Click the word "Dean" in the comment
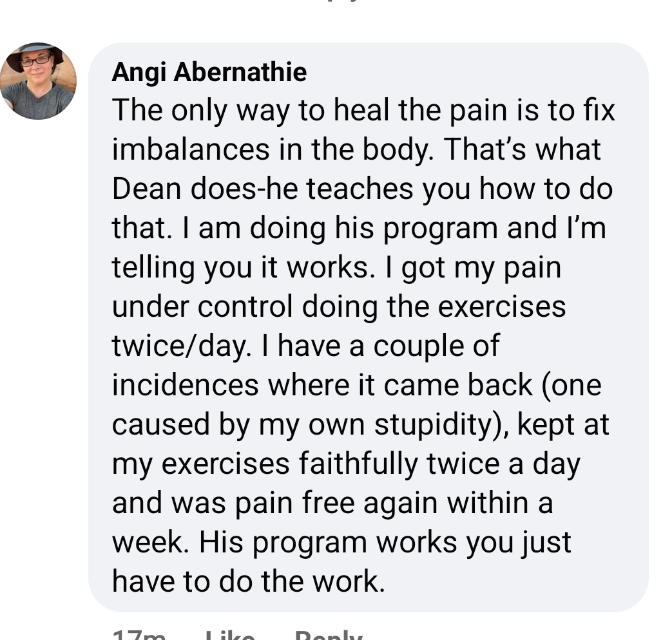This screenshot has height=640, width=672. [x=146, y=189]
